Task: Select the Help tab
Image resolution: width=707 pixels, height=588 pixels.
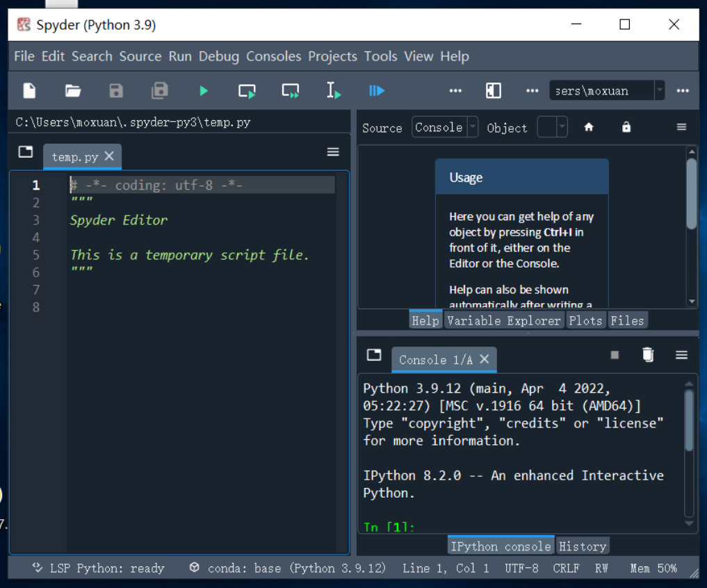Action: point(425,320)
